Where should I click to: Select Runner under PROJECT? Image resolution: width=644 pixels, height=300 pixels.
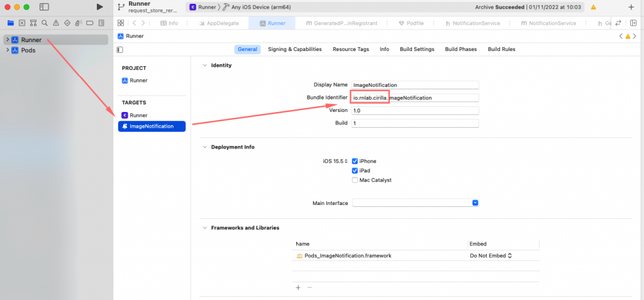tap(135, 81)
